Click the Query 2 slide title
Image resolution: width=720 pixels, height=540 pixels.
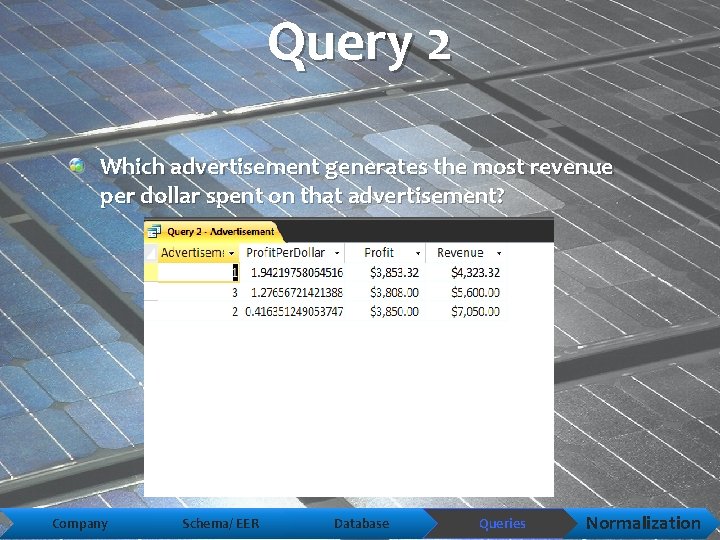[x=359, y=44]
